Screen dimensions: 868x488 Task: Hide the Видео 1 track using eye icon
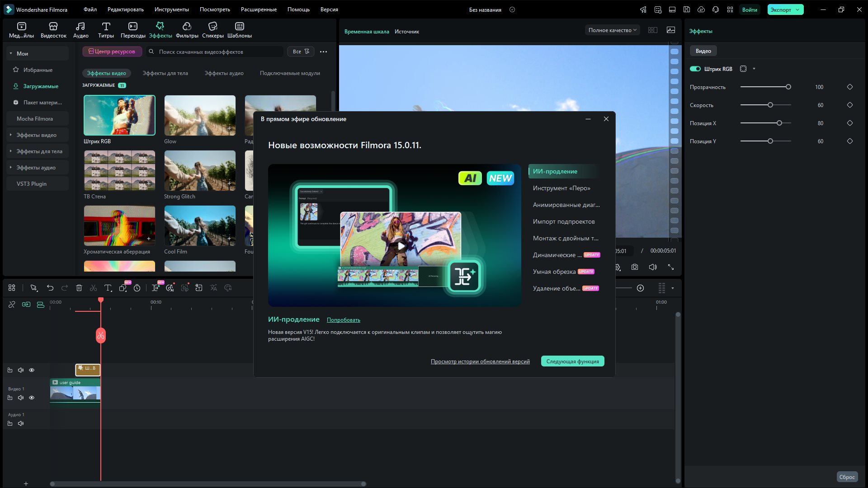(x=32, y=398)
